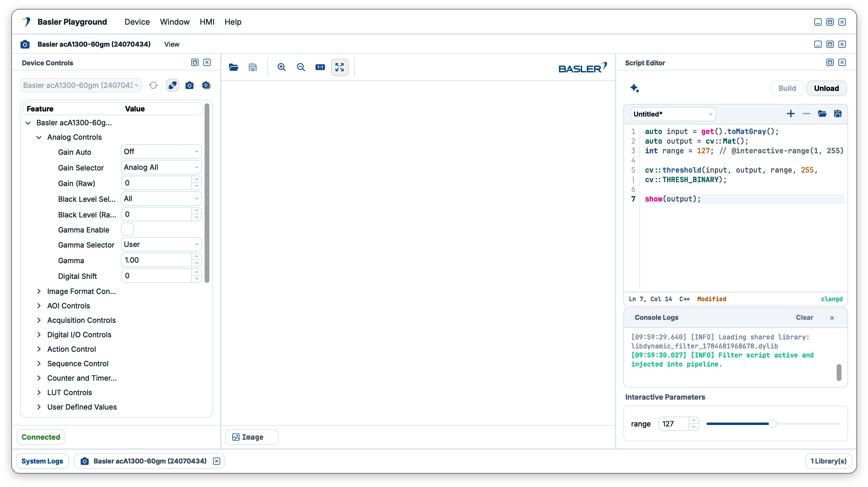This screenshot has width=868, height=487.
Task: Open the AI assistant sparkle icon
Action: [x=635, y=88]
